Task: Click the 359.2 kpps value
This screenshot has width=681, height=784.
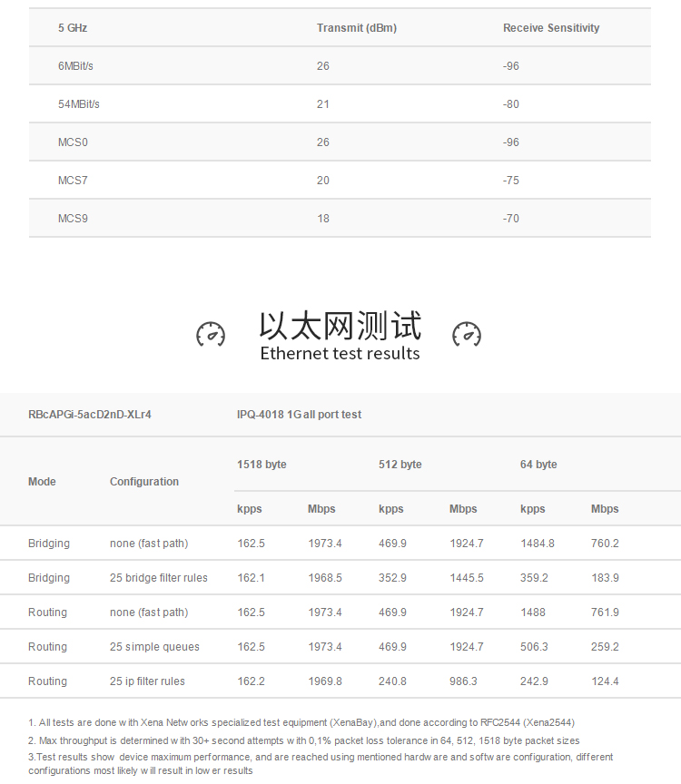Action: [534, 578]
